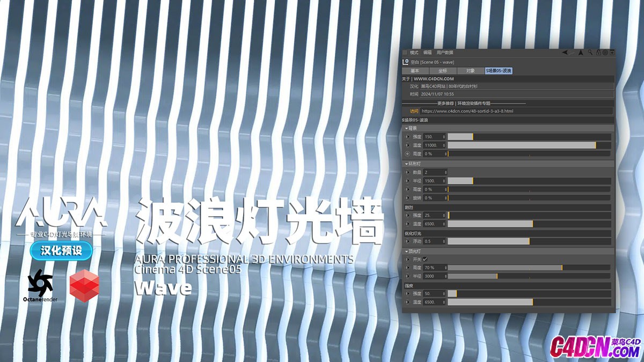644x362 pixels.
Task: Click the 背景 温度 slider bar
Action: [x=529, y=145]
